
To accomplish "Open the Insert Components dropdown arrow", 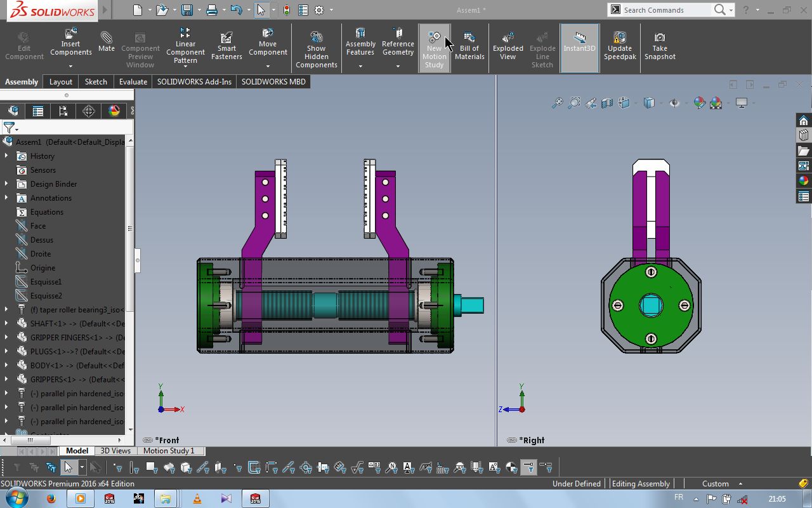I will coord(70,66).
